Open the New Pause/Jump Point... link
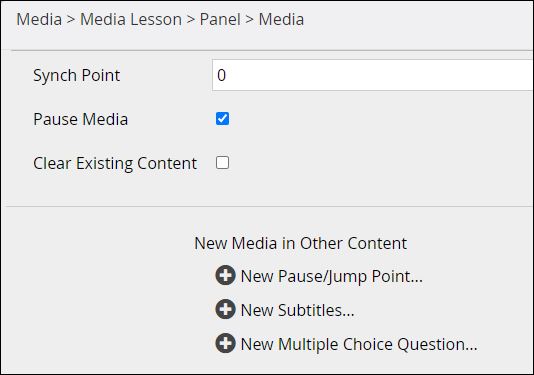534x375 pixels. coord(331,276)
